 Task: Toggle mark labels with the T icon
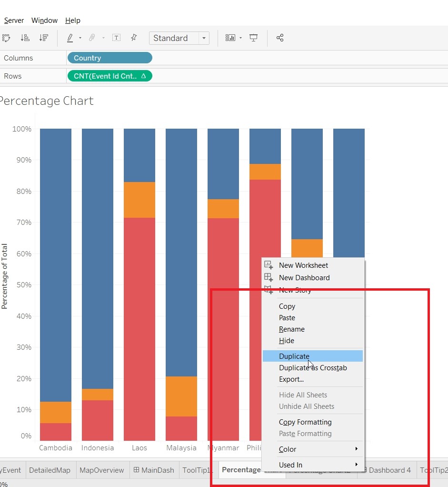tap(116, 38)
